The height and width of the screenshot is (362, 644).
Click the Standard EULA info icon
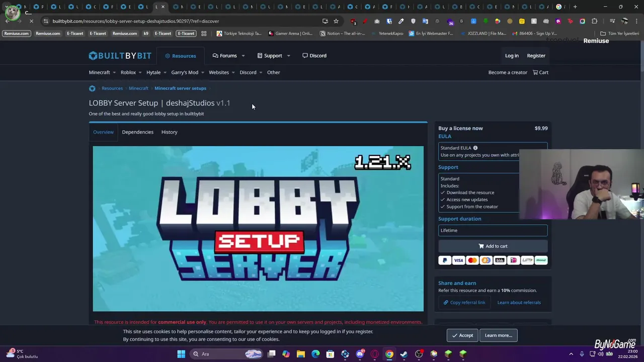(475, 148)
